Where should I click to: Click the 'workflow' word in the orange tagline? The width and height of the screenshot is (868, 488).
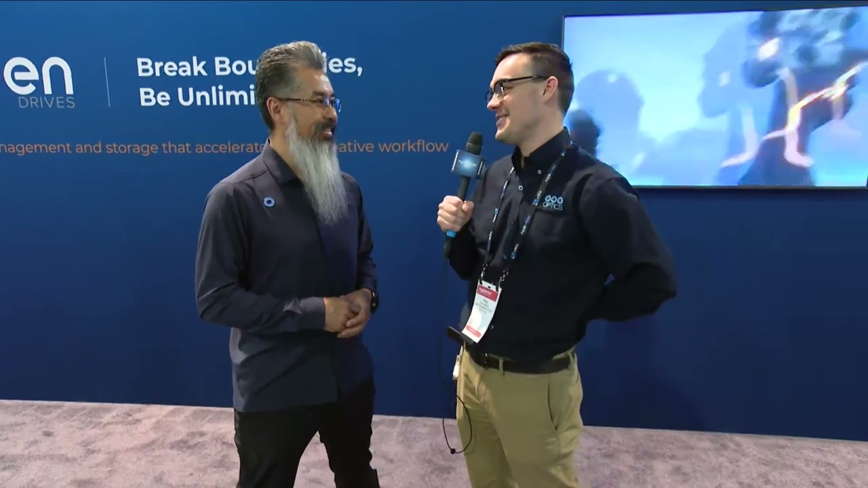(x=413, y=146)
